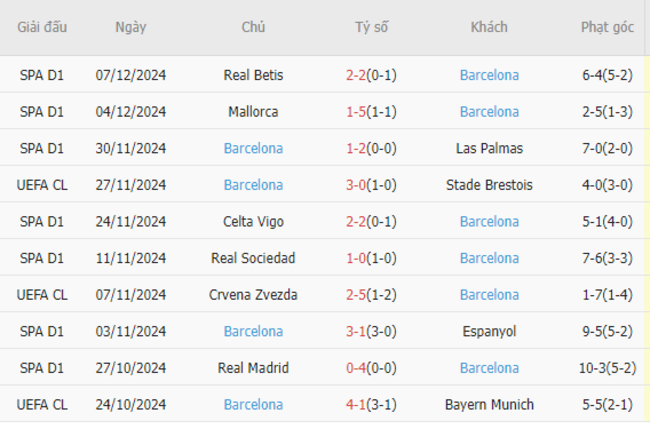Click the Ngày column header
Screen dimensions: 650x429
point(131,27)
